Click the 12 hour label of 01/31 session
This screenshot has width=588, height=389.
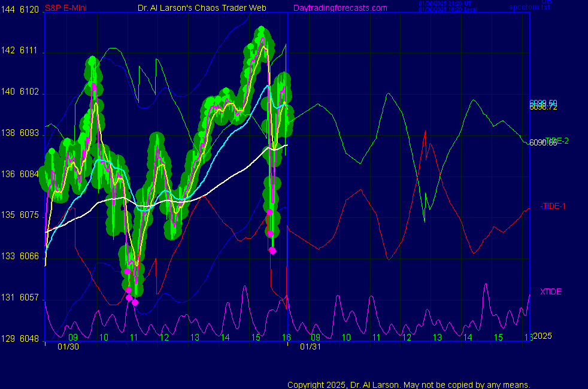[407, 338]
